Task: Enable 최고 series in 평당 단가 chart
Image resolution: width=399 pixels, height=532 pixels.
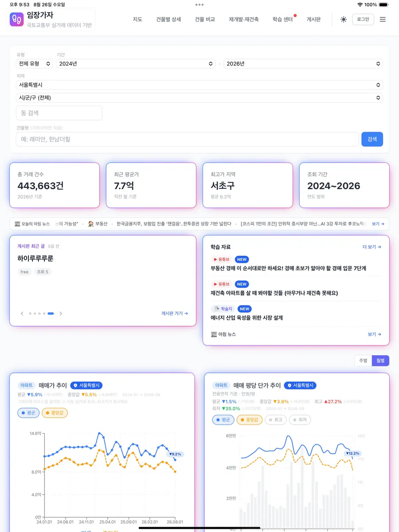Action: [276, 419]
